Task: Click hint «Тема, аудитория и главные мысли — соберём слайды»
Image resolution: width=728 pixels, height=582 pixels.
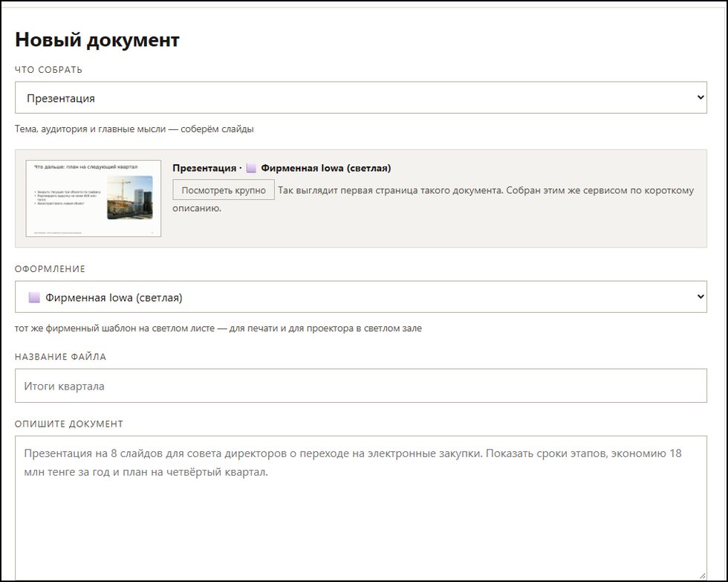Action: [134, 129]
